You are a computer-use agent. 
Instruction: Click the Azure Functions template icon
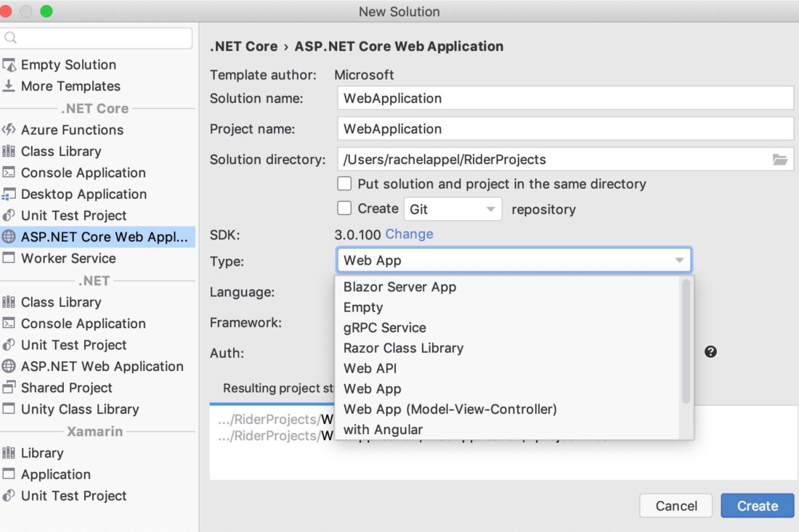[9, 130]
